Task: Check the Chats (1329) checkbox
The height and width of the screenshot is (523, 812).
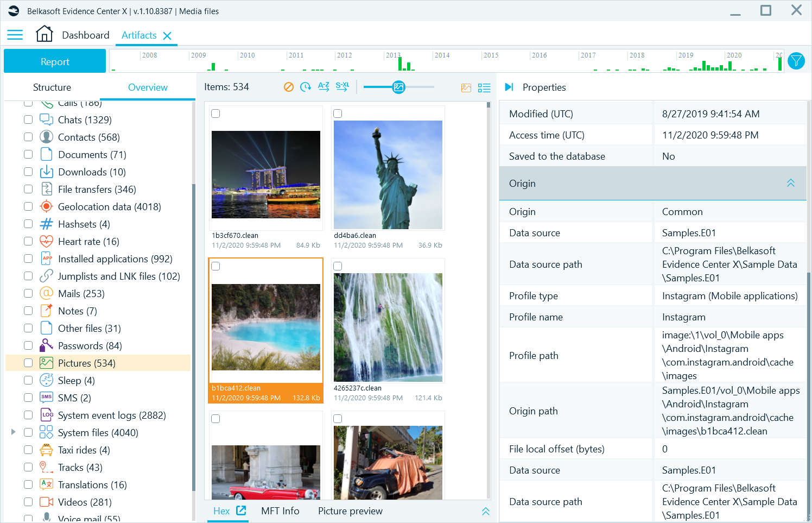Action: pyautogui.click(x=28, y=119)
